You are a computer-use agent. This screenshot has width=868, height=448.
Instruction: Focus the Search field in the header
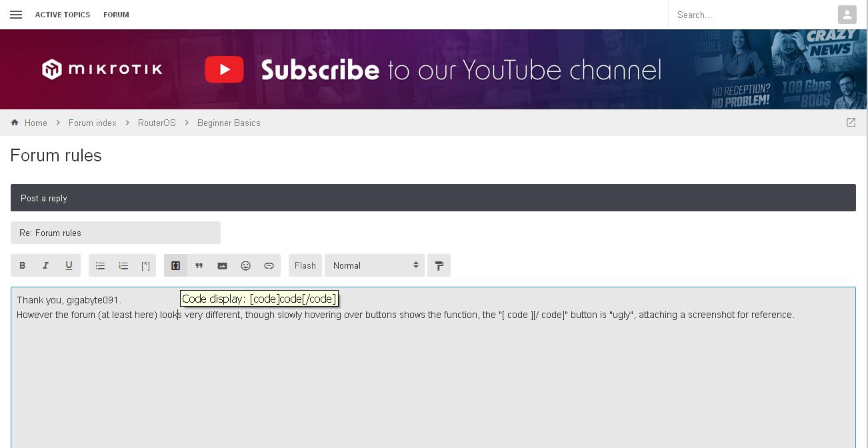tap(752, 15)
